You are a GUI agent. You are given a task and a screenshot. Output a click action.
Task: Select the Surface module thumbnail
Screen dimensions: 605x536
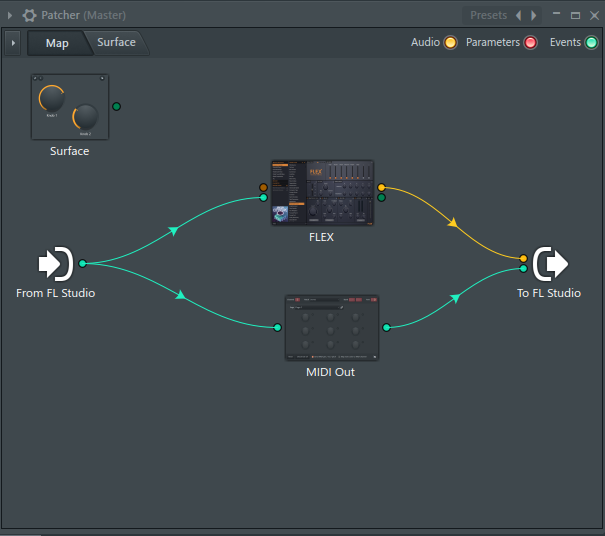70,107
